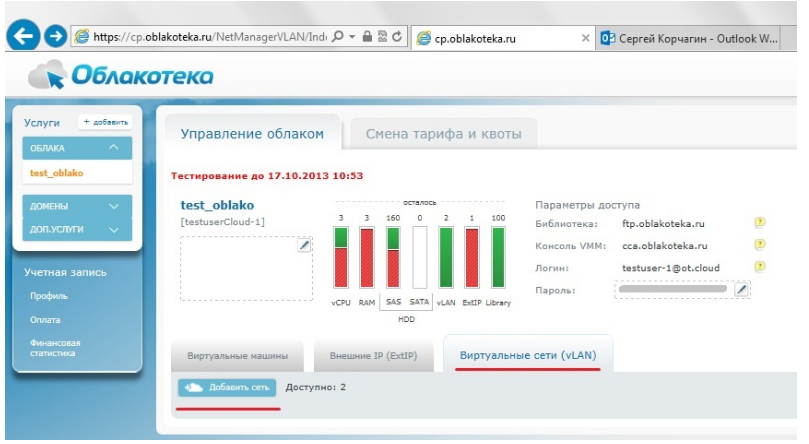Viewport: 809px width, 444px height.
Task: Click the refresh icon in address bar
Action: coord(397,36)
